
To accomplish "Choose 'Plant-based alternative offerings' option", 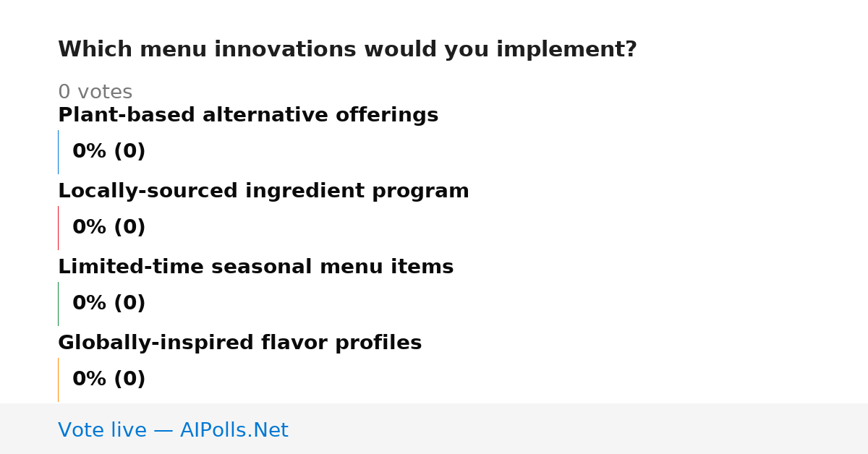I will [248, 116].
